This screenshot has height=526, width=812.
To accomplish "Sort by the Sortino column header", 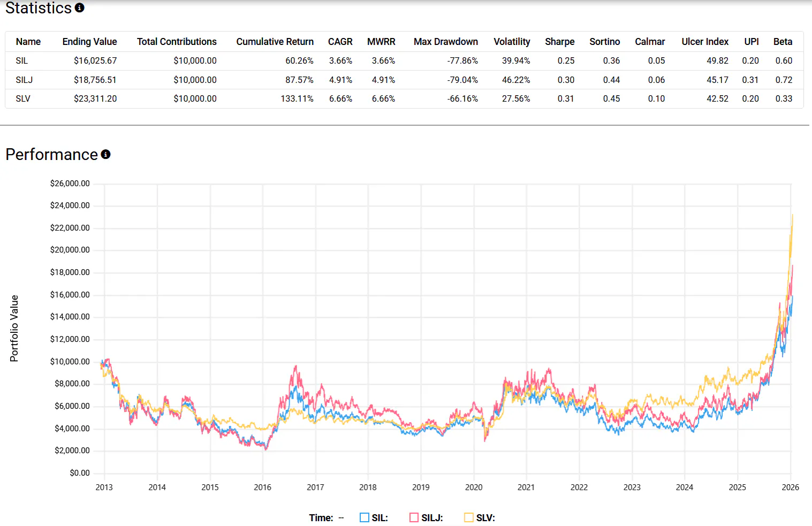I will coord(605,42).
